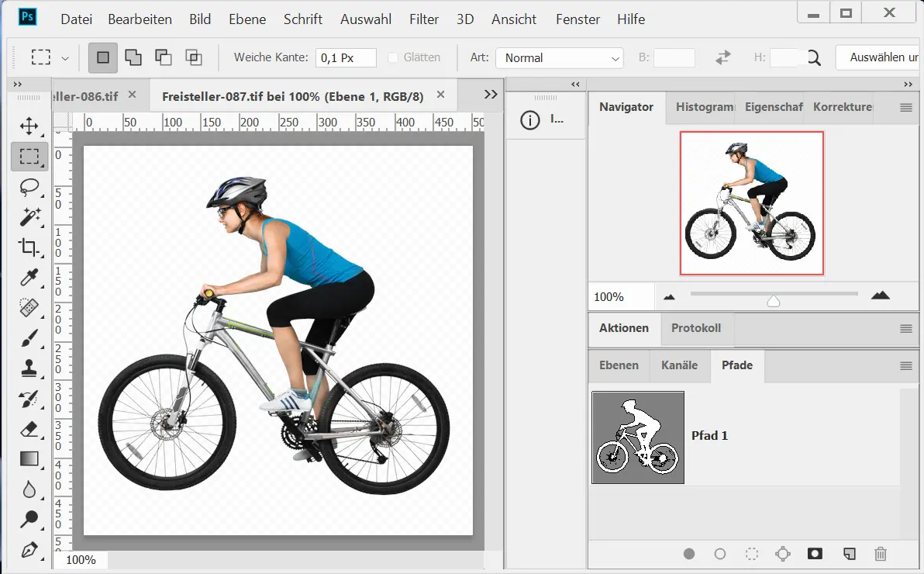Expand the hidden document tabs chevron
This screenshot has width=924, height=574.
point(490,95)
